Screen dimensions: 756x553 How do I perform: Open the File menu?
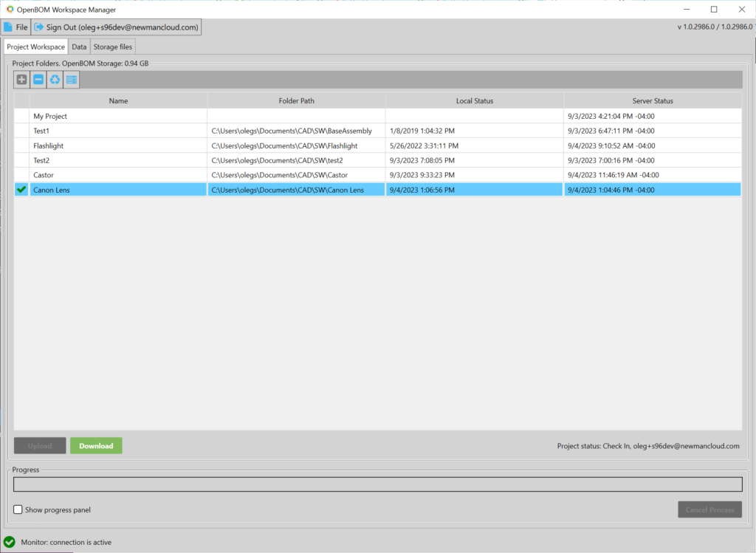[x=16, y=27]
